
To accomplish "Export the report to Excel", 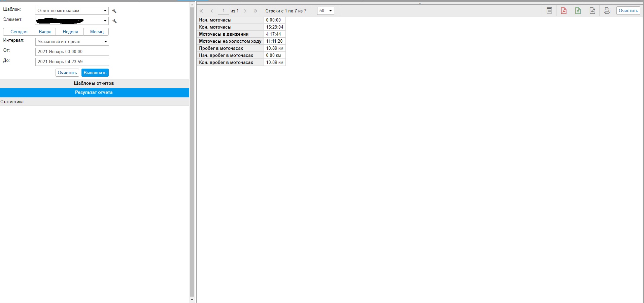I will [578, 11].
